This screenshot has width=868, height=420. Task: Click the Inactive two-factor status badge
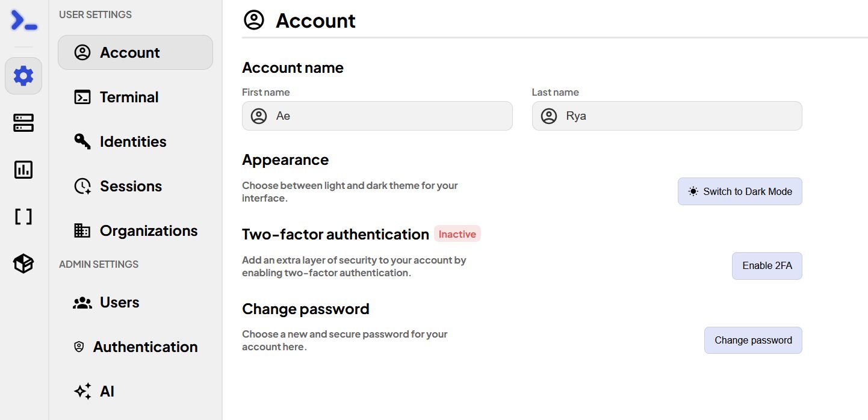click(x=457, y=234)
